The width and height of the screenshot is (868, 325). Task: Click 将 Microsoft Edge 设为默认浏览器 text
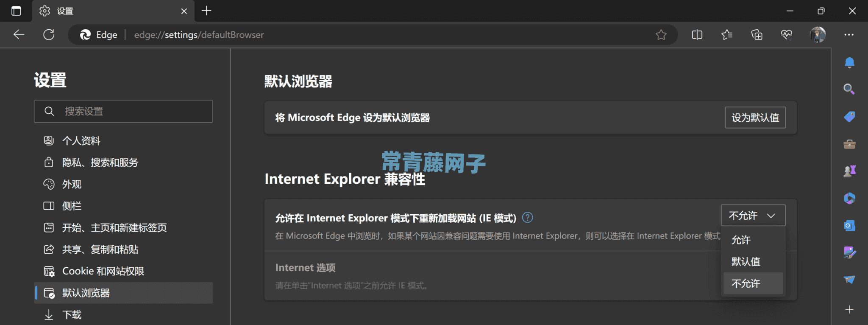(x=353, y=118)
